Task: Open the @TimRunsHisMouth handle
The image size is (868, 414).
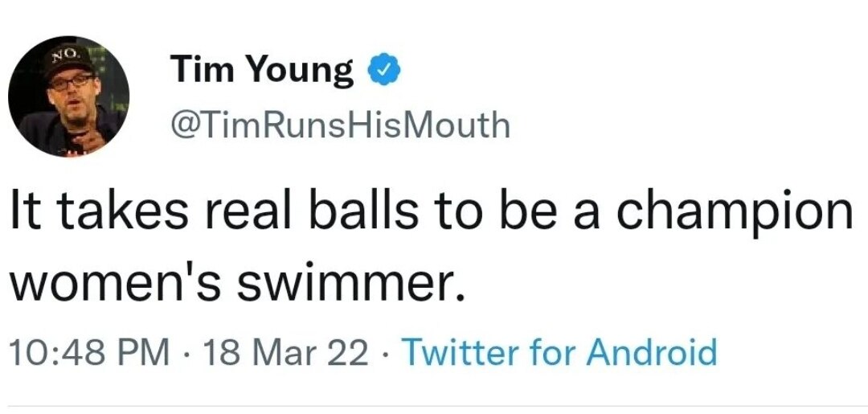Action: [x=340, y=125]
